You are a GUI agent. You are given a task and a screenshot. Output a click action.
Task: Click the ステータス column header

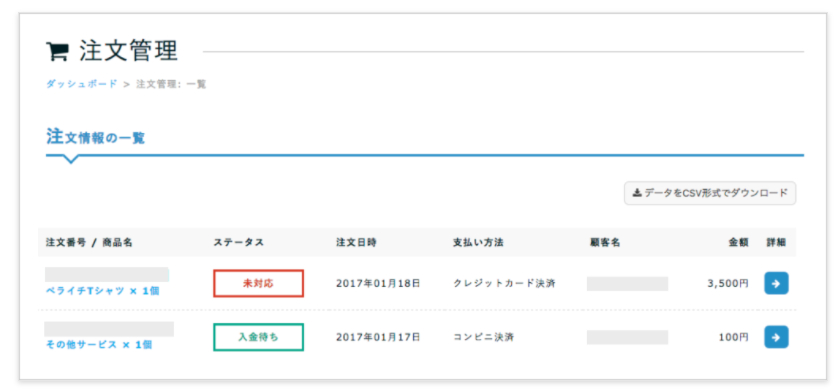[x=239, y=242]
